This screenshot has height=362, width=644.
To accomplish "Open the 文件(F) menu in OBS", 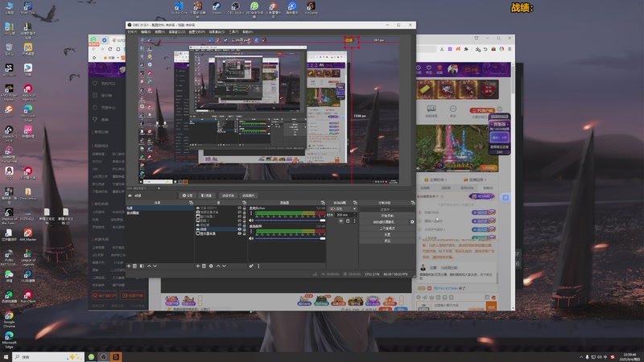I will tap(132, 31).
